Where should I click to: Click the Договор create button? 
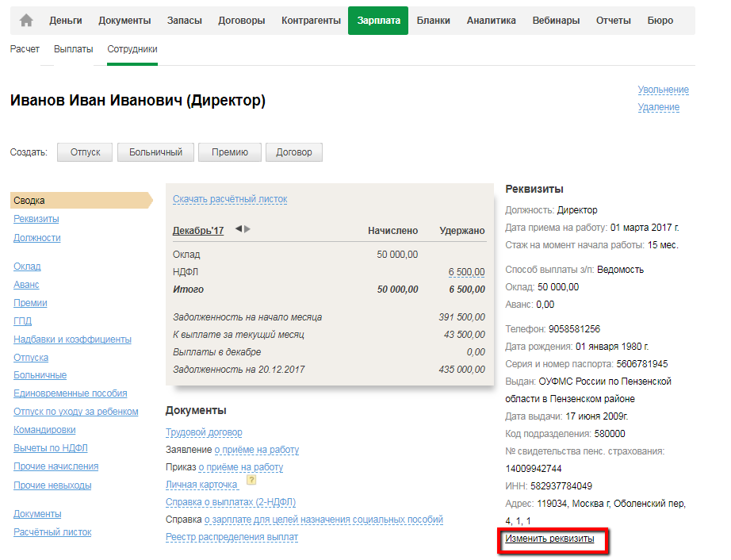pos(293,152)
